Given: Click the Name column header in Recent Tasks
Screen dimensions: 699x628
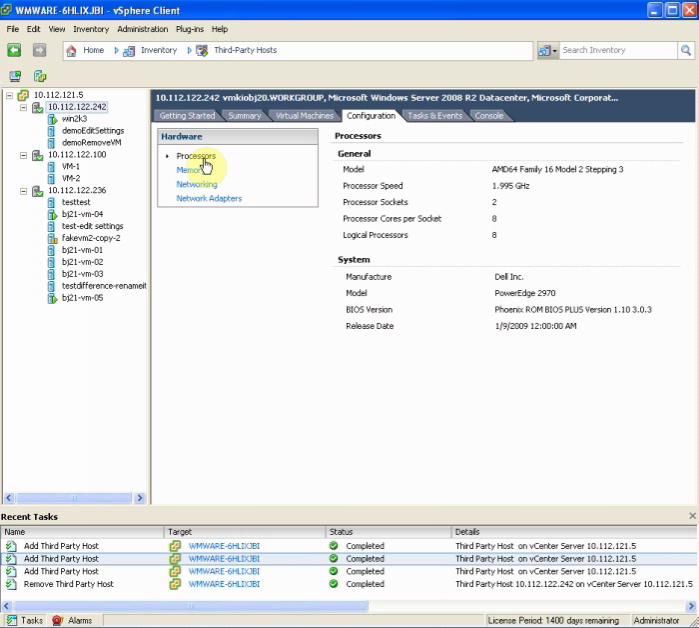Looking at the screenshot, I should [x=82, y=532].
